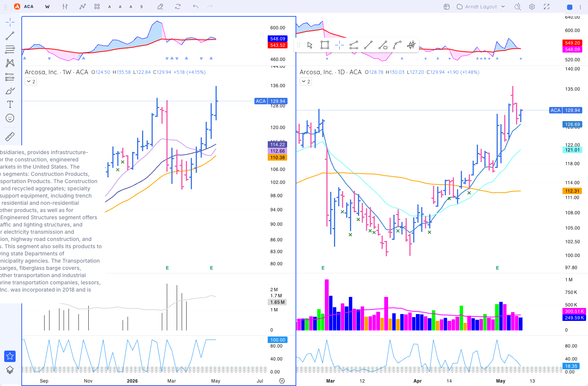Expand the indicator legend on daily chart
588x386 pixels.
pos(306,81)
